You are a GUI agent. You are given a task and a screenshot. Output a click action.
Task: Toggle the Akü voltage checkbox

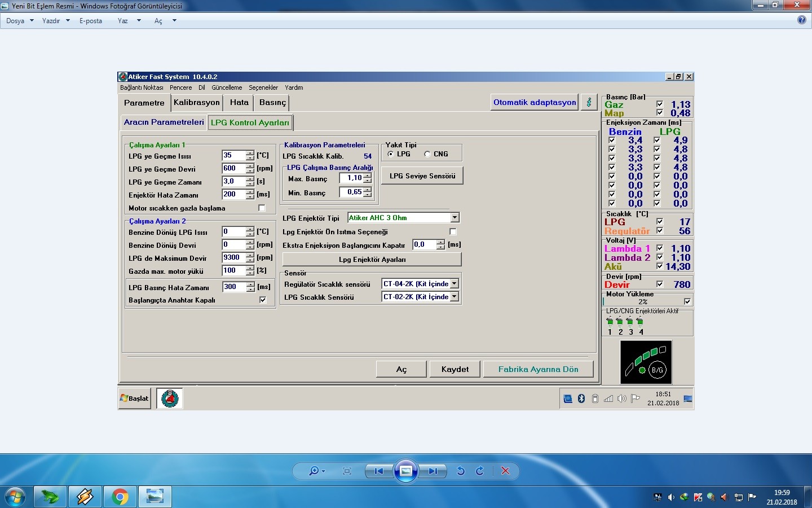pos(660,266)
